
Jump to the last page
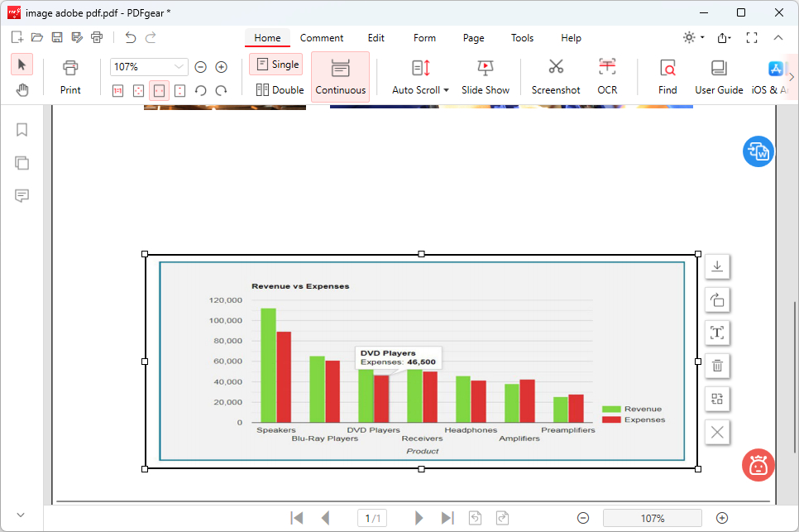(x=447, y=518)
